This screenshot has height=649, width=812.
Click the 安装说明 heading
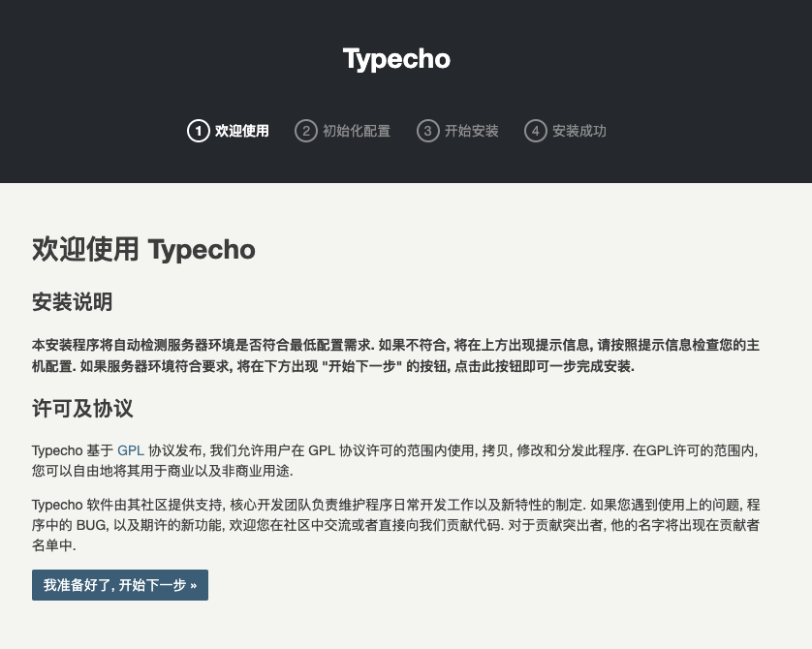(x=72, y=302)
